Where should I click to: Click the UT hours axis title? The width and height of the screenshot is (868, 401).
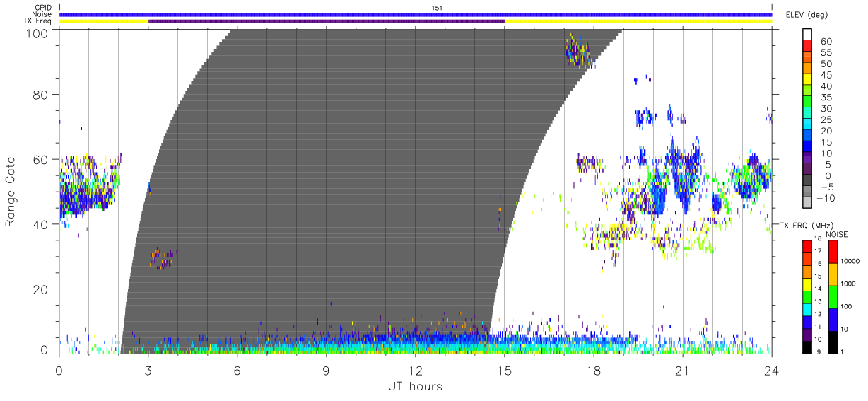point(414,386)
